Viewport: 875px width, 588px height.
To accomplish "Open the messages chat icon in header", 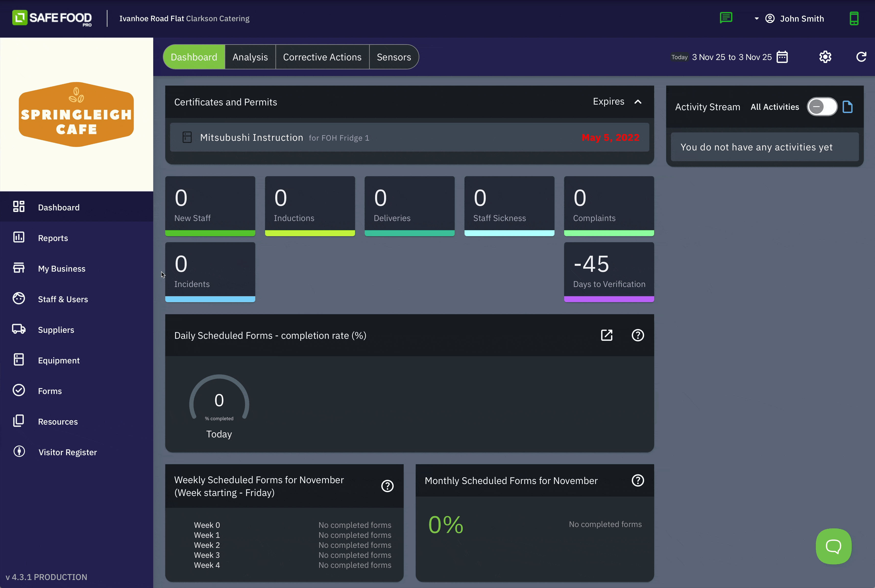I will pos(726,18).
